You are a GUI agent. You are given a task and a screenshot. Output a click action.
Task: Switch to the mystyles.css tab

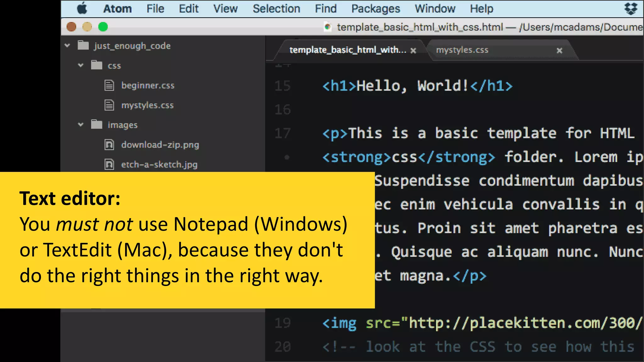point(462,50)
